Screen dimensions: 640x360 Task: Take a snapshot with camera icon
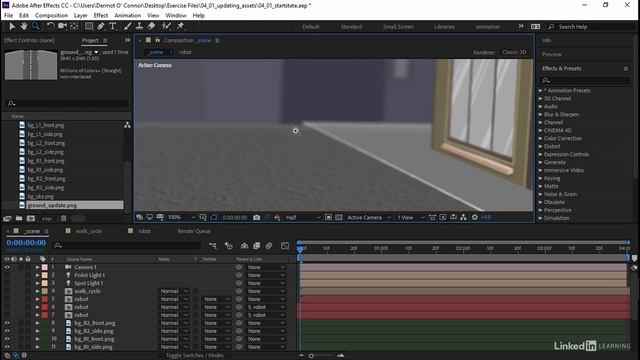coord(256,218)
